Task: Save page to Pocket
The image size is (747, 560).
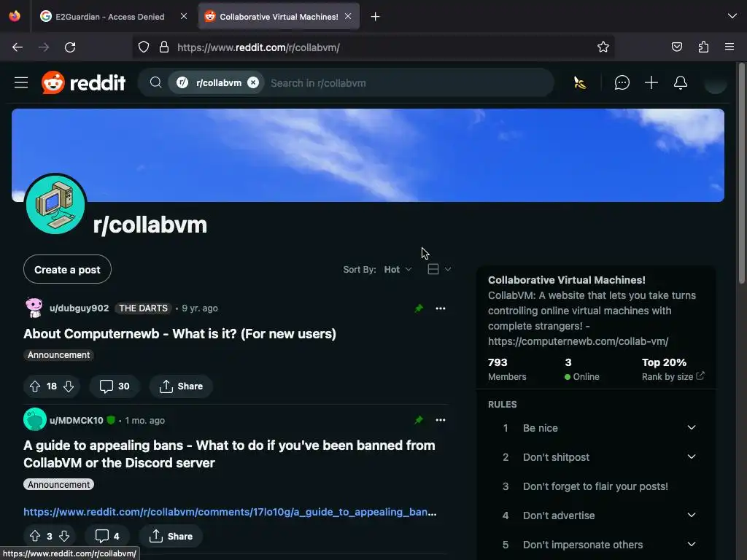Action: point(676,47)
